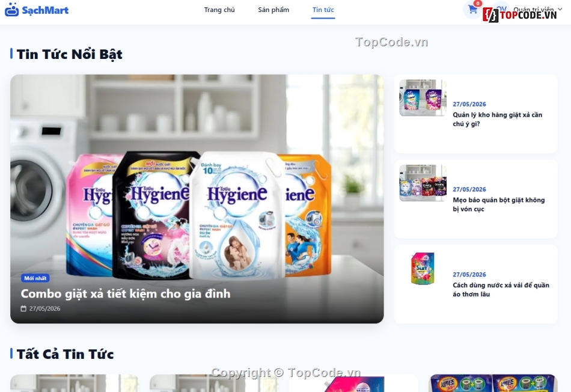The height and width of the screenshot is (392, 571).
Task: Click the SạchMart logo icon
Action: (x=11, y=10)
